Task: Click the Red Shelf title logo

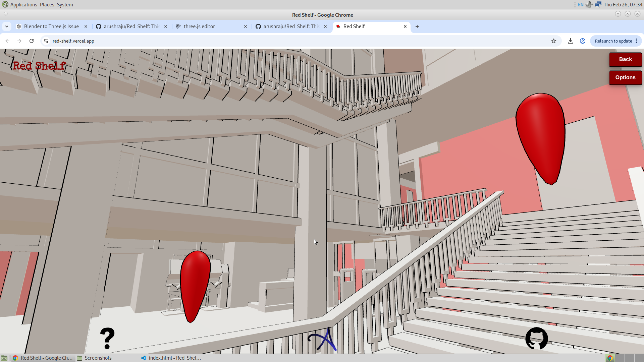Action: coord(39,66)
